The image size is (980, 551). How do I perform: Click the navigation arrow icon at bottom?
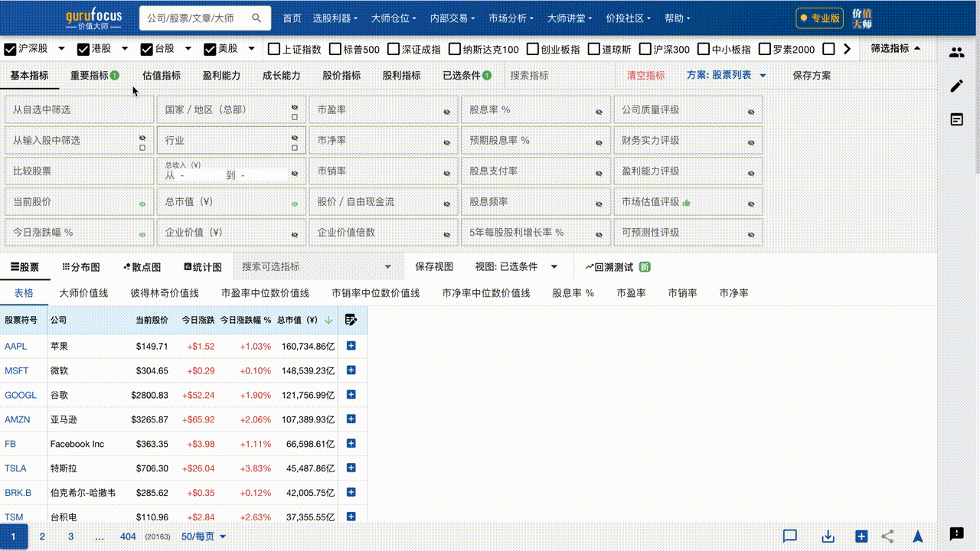point(918,536)
